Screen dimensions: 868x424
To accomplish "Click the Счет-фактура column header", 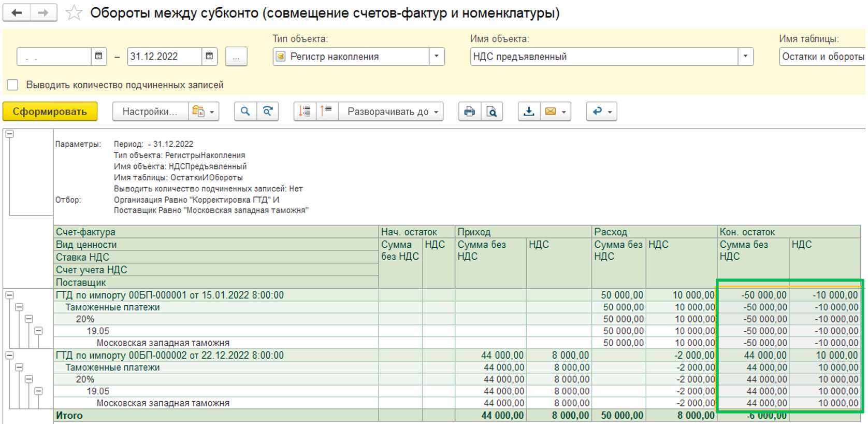I will tap(216, 232).
